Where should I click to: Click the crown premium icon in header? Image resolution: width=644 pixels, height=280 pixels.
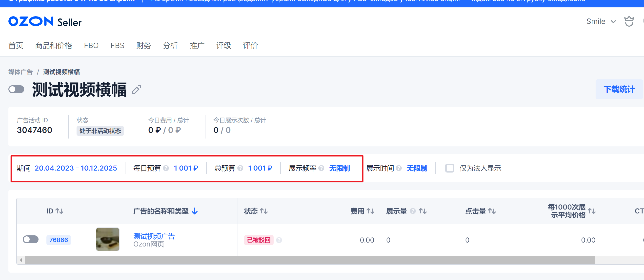coord(629,21)
